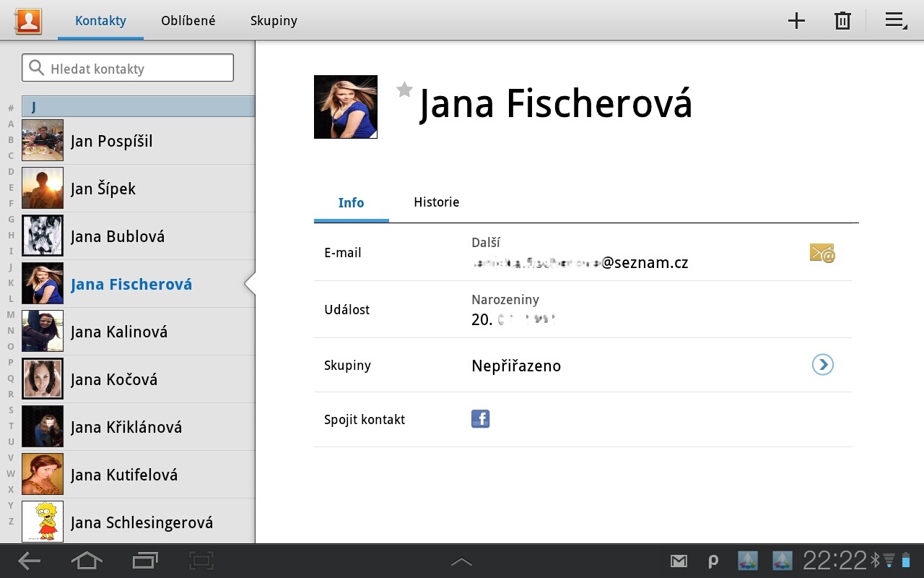The width and height of the screenshot is (924, 578).
Task: Collapse the bottom bar with the arrow
Action: click(x=461, y=561)
